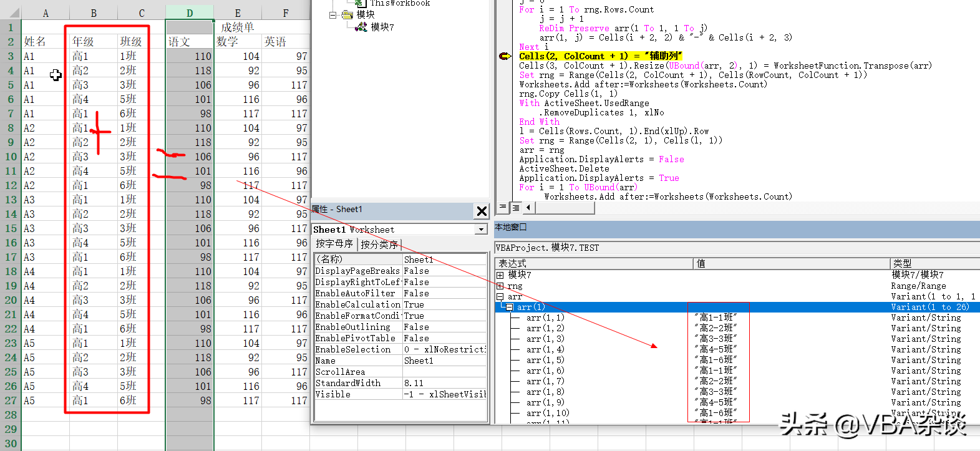Click the Name property value Sheet1
The image size is (980, 451).
click(444, 361)
